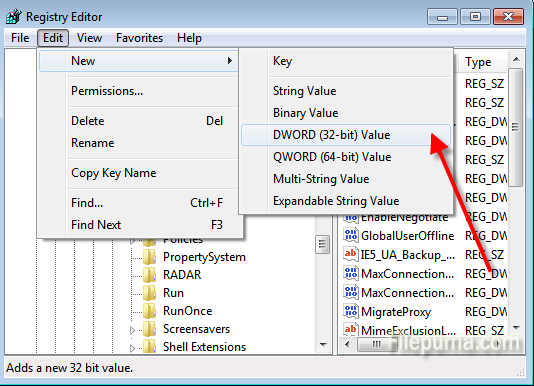Click the values pane horizontal scroll-left arrow
The height and width of the screenshot is (386, 534).
click(x=347, y=344)
